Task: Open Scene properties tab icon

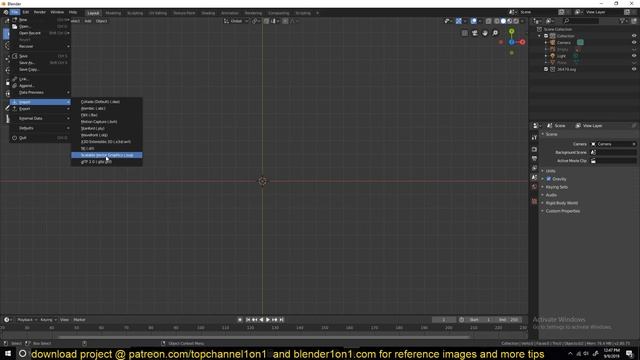Action: click(x=534, y=178)
